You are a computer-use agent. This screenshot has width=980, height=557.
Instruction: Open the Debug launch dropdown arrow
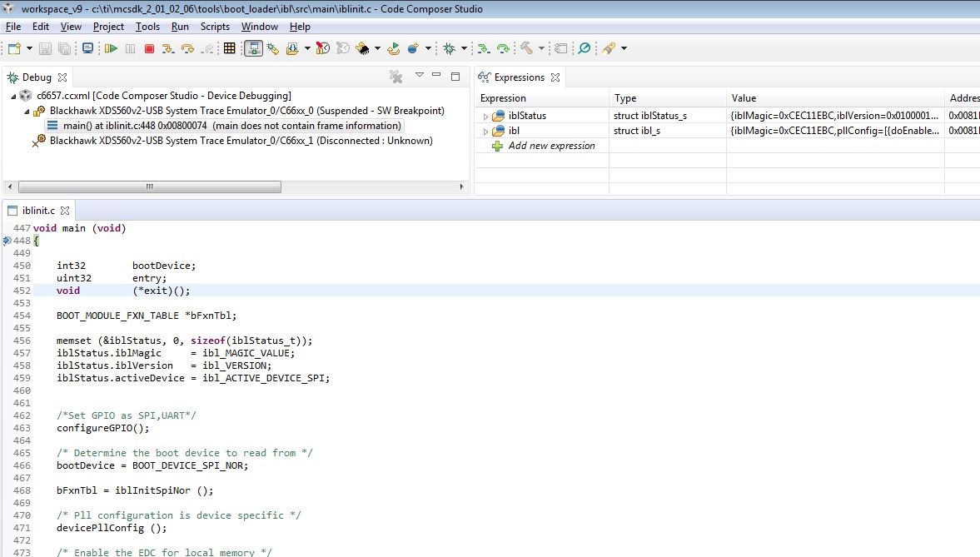coord(464,49)
